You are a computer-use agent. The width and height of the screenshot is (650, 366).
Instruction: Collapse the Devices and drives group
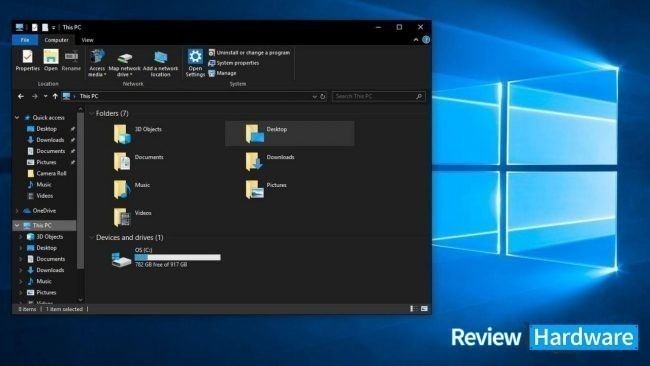92,238
